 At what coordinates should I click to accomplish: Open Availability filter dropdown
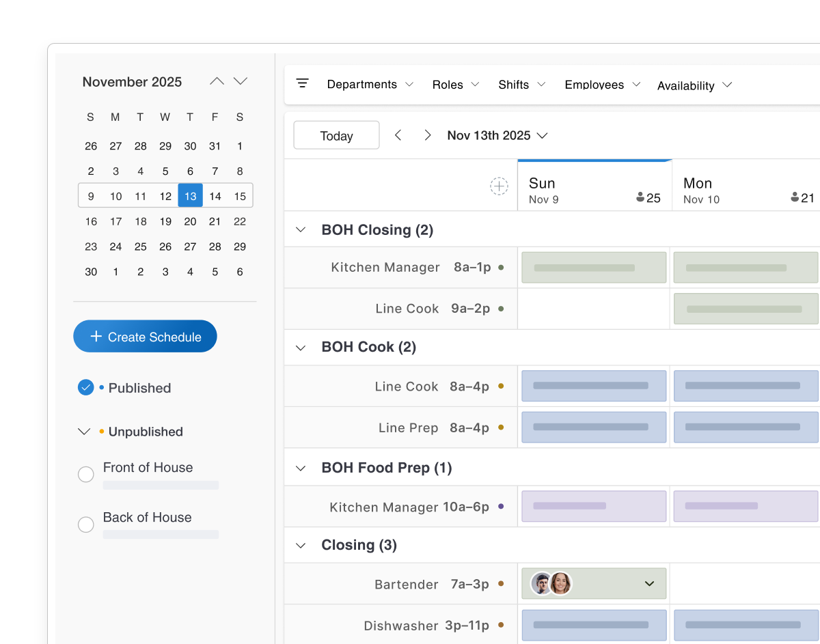click(695, 85)
